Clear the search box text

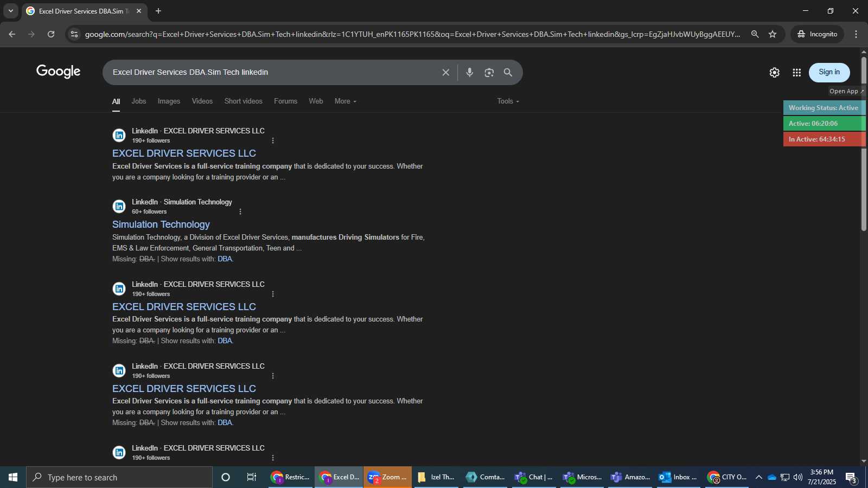(x=446, y=72)
